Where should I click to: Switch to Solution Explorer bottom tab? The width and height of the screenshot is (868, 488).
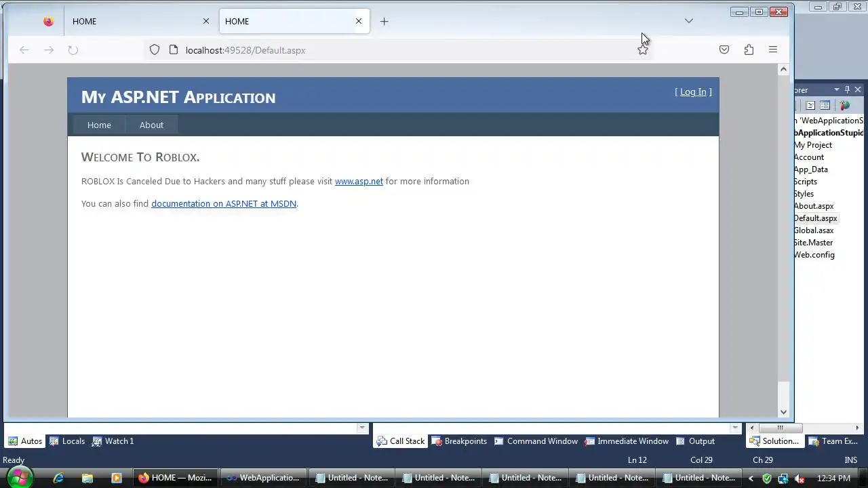774,441
